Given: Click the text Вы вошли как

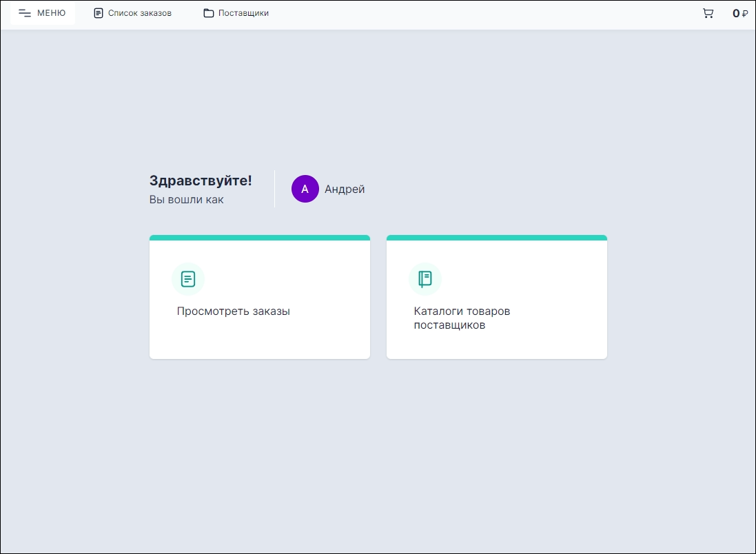Looking at the screenshot, I should pos(187,200).
